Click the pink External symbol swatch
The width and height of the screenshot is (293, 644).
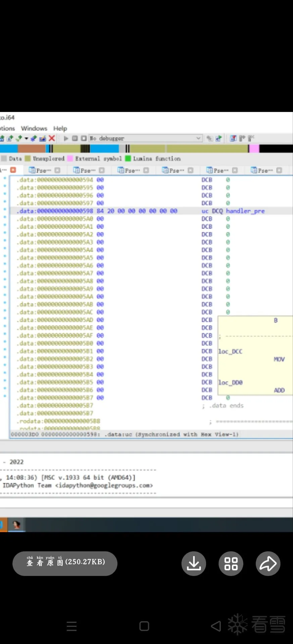tap(70, 158)
